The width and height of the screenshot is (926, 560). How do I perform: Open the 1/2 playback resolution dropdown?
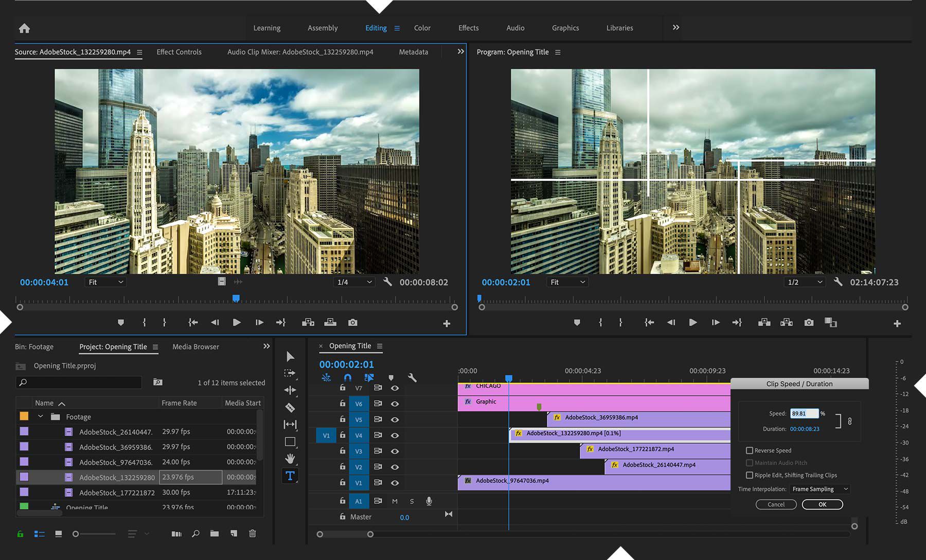coord(804,282)
